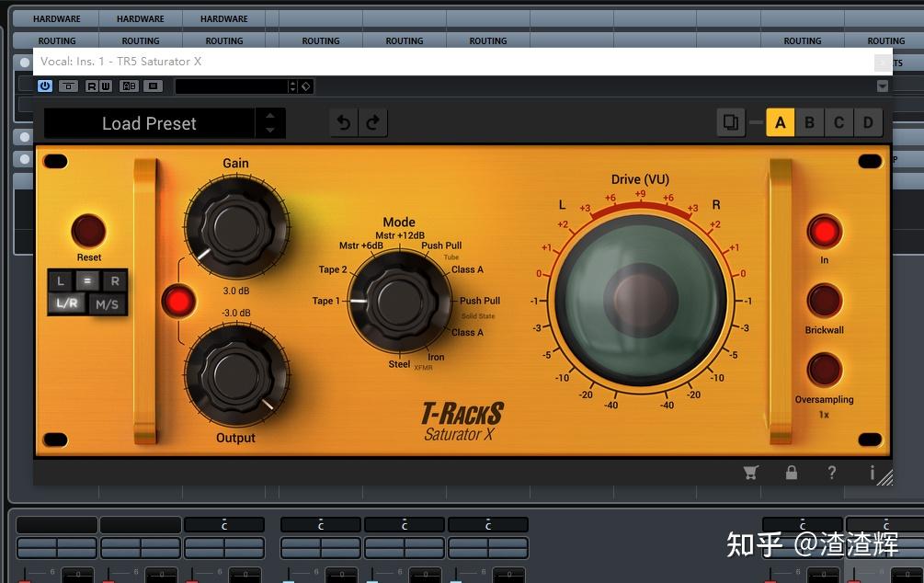
Task: Select Steel transformer mode
Action: (x=399, y=364)
